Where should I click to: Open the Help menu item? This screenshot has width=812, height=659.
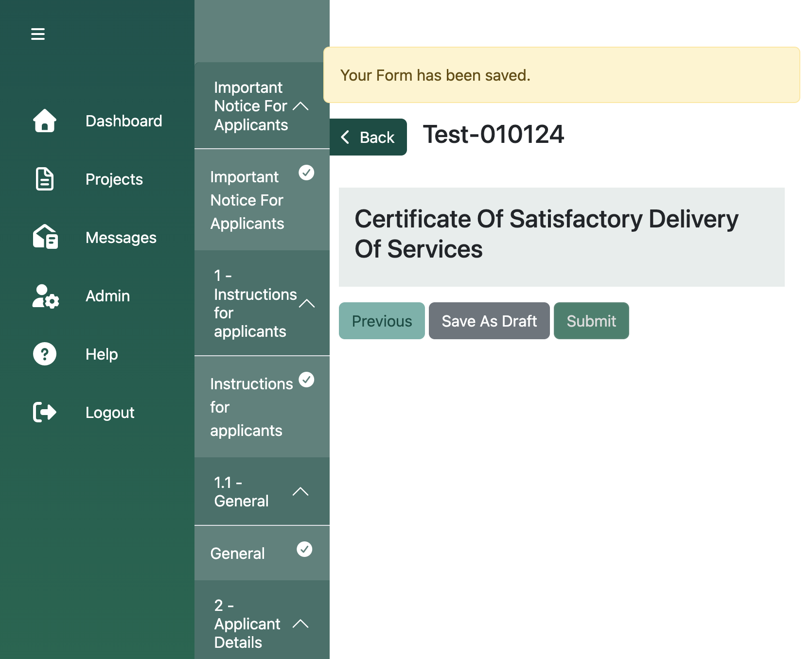click(102, 354)
